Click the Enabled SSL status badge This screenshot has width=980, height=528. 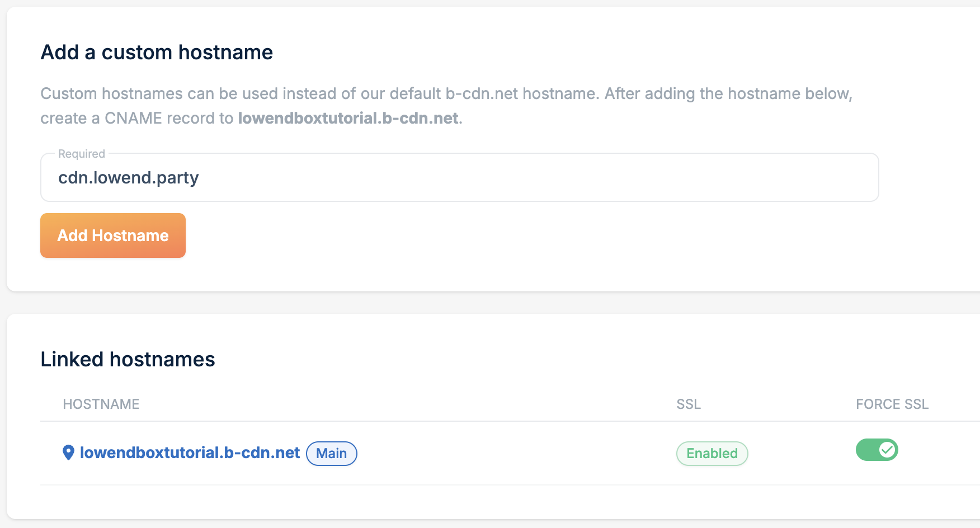click(712, 453)
